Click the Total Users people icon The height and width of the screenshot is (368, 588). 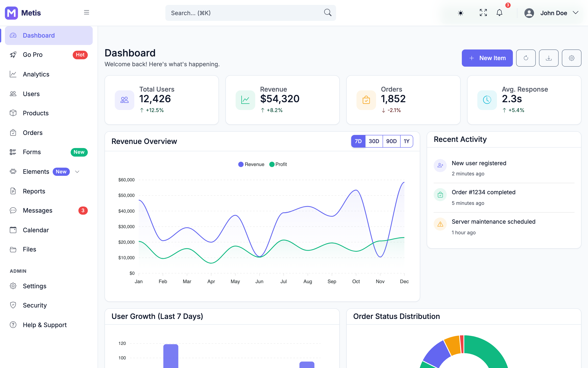(124, 100)
